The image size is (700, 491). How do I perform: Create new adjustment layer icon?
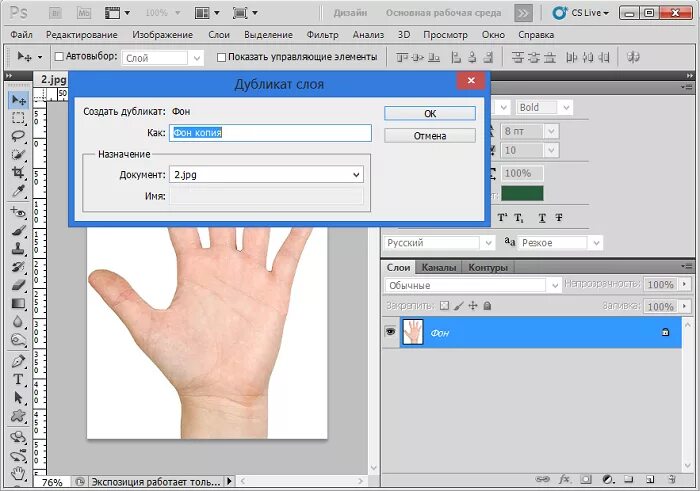point(608,479)
